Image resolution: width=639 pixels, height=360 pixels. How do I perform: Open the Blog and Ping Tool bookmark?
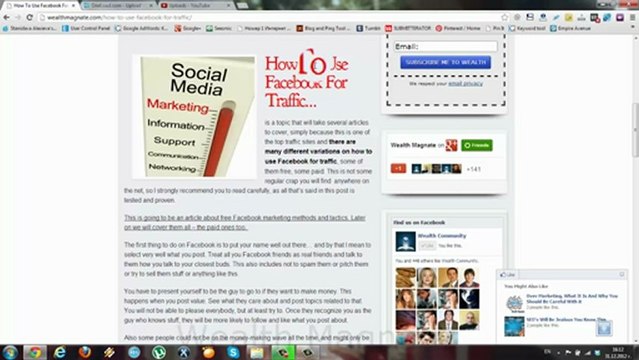point(323,28)
